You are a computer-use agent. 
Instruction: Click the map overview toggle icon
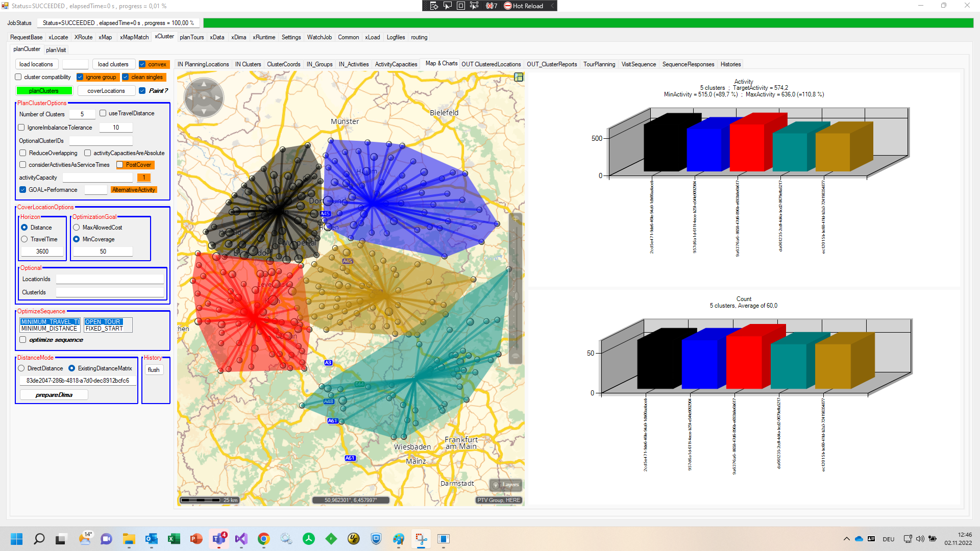click(x=519, y=77)
